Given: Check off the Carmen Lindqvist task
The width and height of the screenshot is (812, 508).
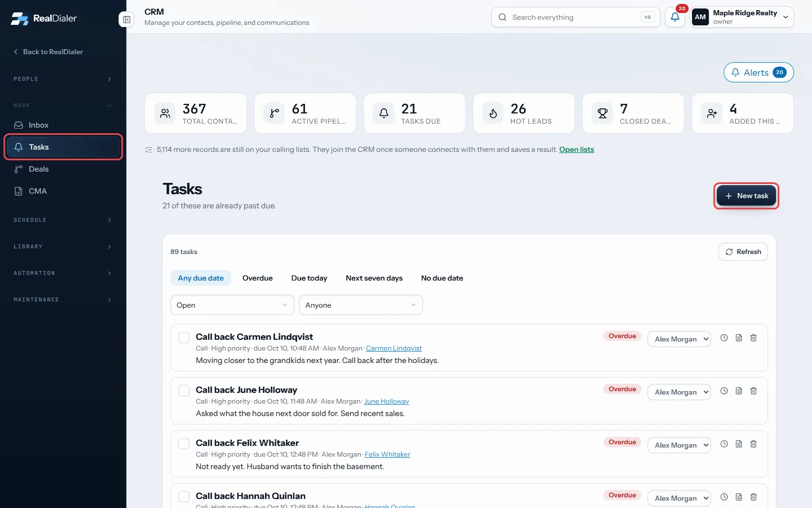Looking at the screenshot, I should point(184,338).
